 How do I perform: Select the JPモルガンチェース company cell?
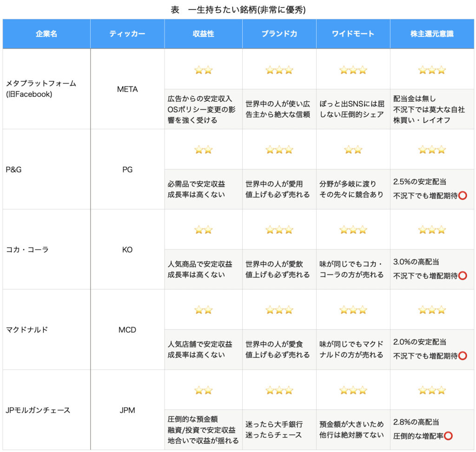(46, 410)
